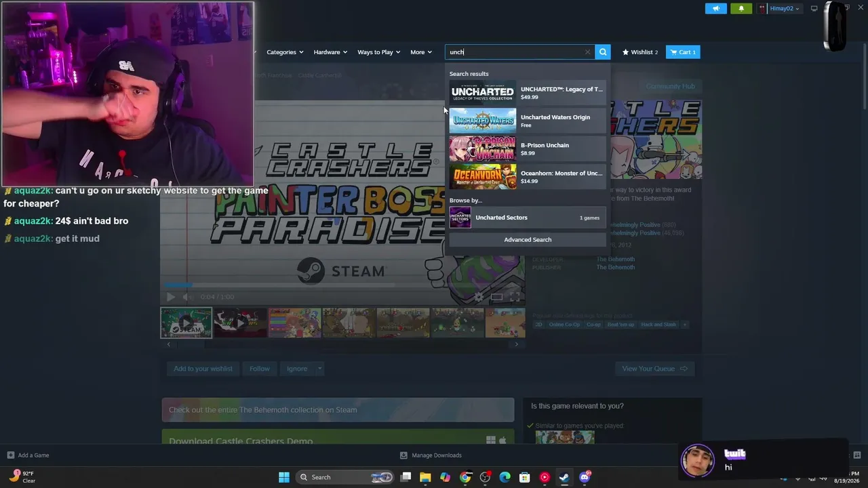The width and height of the screenshot is (868, 488).
Task: Open the Cart with 1 item
Action: pyautogui.click(x=683, y=52)
